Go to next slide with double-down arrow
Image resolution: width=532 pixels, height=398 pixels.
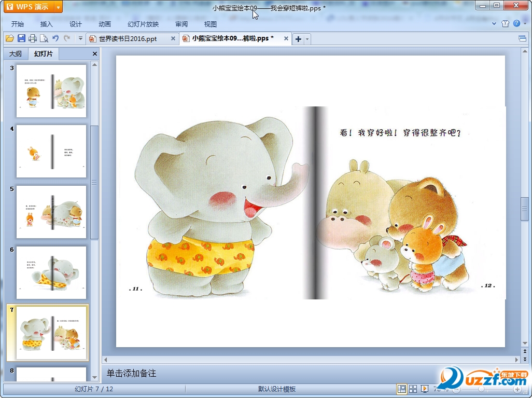[x=525, y=359]
